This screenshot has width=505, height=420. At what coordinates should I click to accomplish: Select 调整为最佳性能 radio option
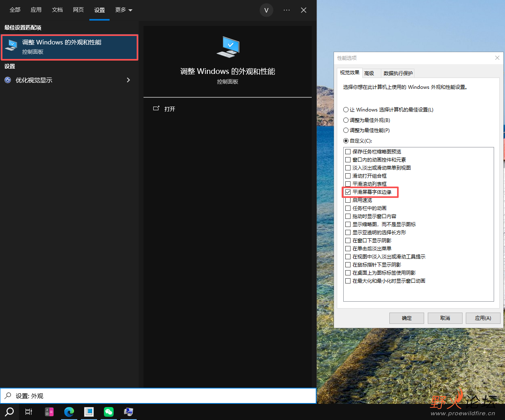[x=346, y=130]
